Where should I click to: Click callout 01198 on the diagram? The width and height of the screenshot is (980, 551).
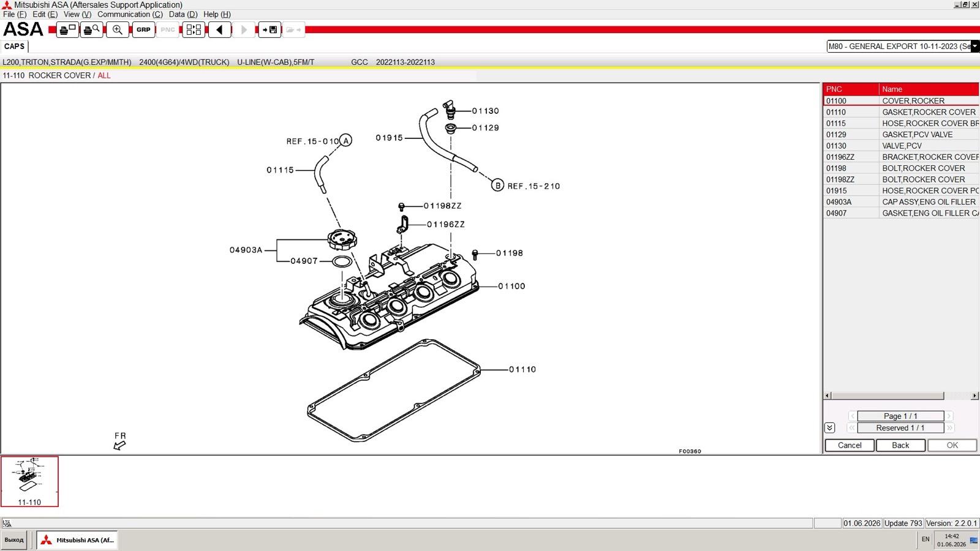(510, 253)
